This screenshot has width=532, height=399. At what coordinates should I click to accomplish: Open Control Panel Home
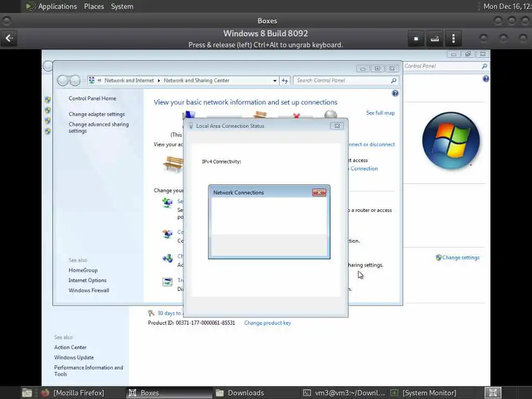92,98
